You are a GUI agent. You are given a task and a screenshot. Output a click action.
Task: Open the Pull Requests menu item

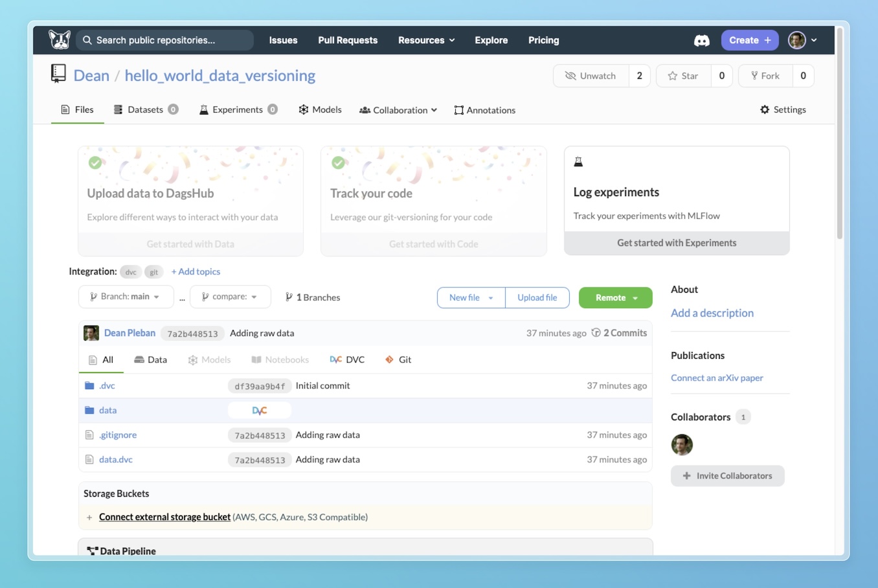click(x=348, y=40)
